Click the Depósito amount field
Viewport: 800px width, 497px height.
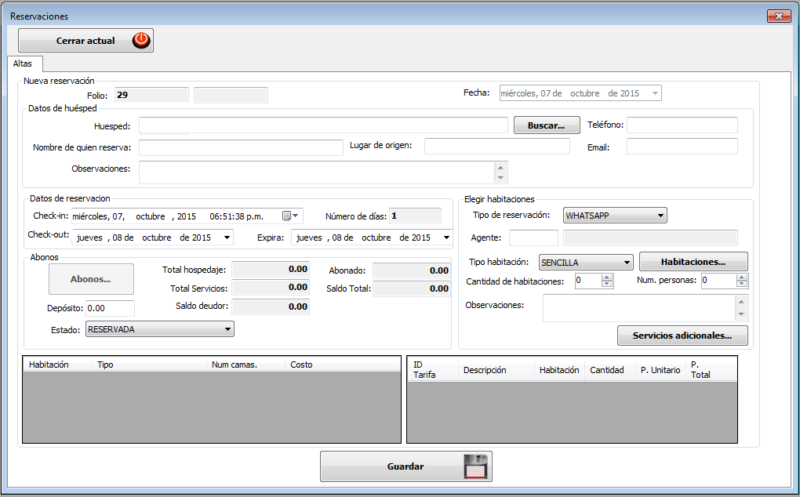click(x=110, y=308)
